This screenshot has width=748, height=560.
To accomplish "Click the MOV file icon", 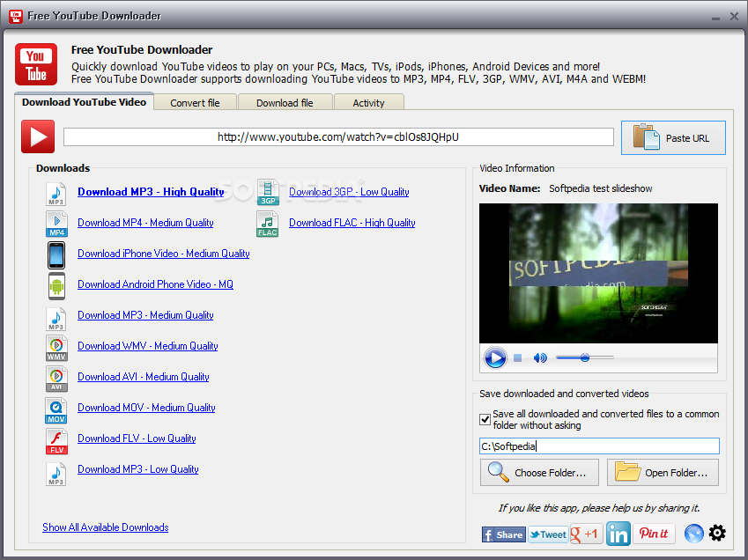I will [56, 411].
